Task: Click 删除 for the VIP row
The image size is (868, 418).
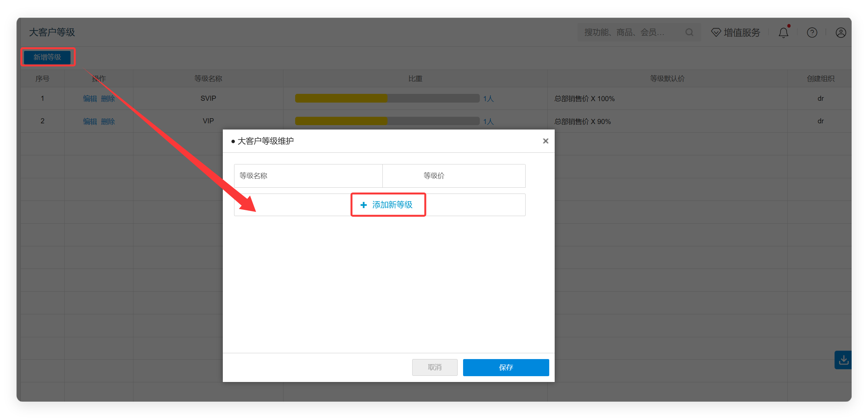Action: pyautogui.click(x=108, y=122)
